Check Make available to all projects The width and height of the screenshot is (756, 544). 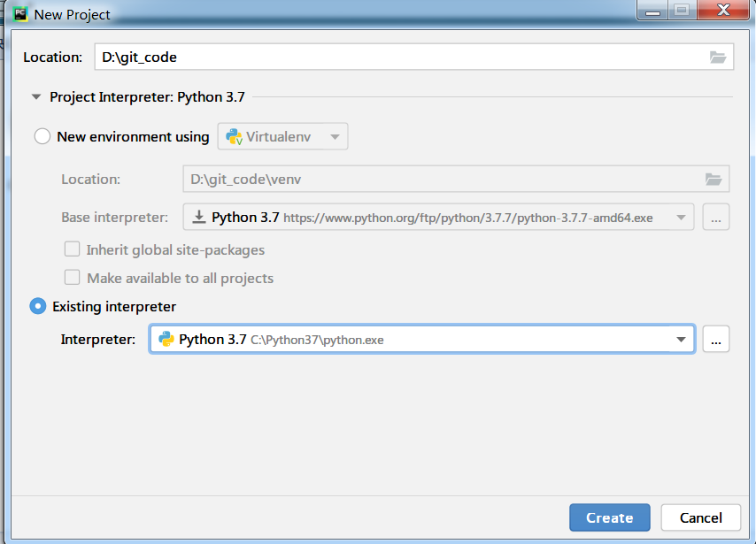(x=72, y=279)
